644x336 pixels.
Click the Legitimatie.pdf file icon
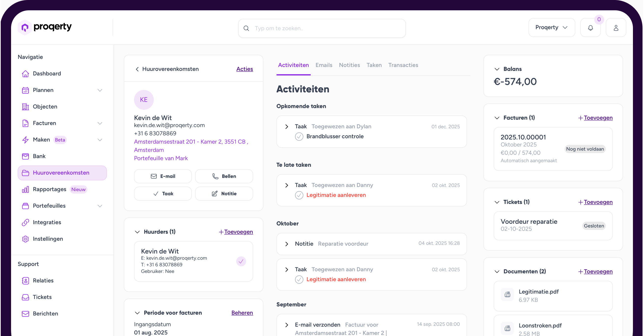pyautogui.click(x=507, y=294)
